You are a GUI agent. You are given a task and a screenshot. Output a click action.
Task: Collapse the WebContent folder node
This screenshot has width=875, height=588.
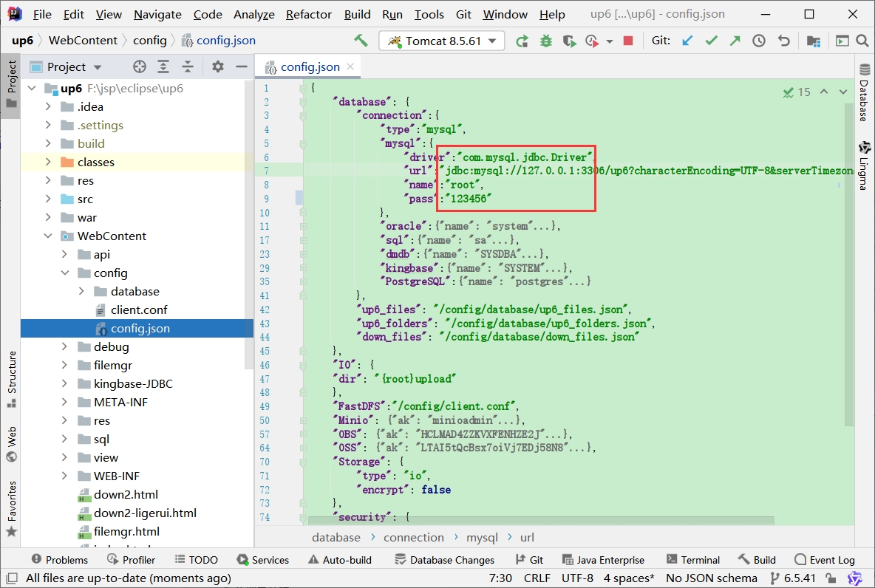(48, 236)
